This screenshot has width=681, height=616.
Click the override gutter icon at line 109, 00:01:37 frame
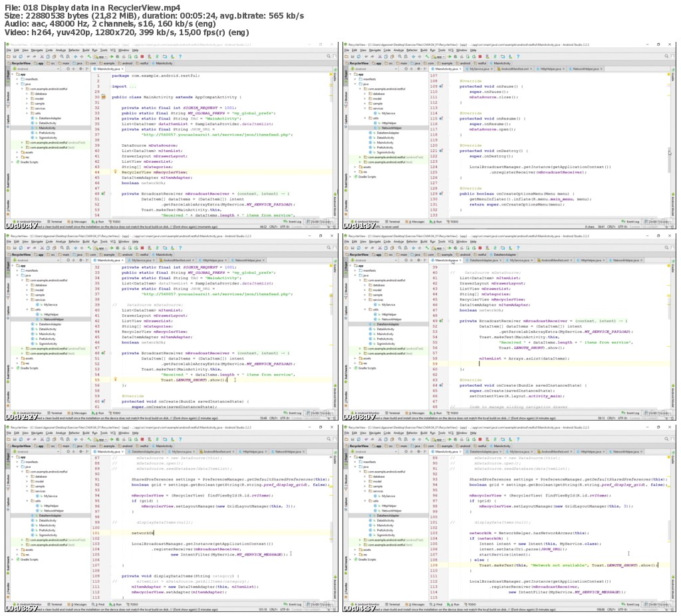tap(441, 86)
